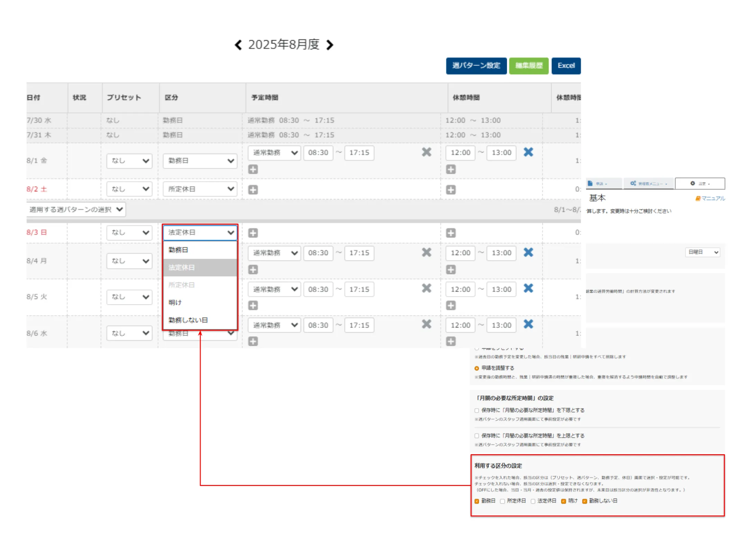Choose 明け from the open dropdown list

tap(175, 302)
